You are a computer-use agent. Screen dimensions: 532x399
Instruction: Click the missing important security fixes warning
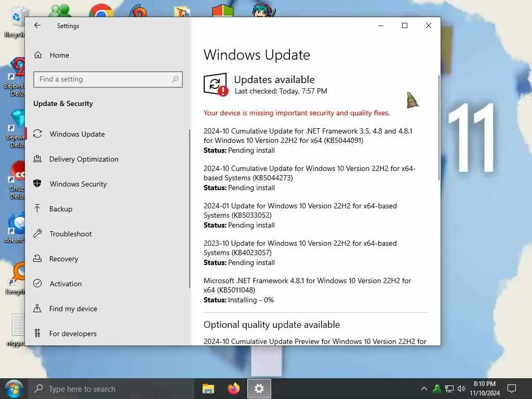click(x=297, y=113)
